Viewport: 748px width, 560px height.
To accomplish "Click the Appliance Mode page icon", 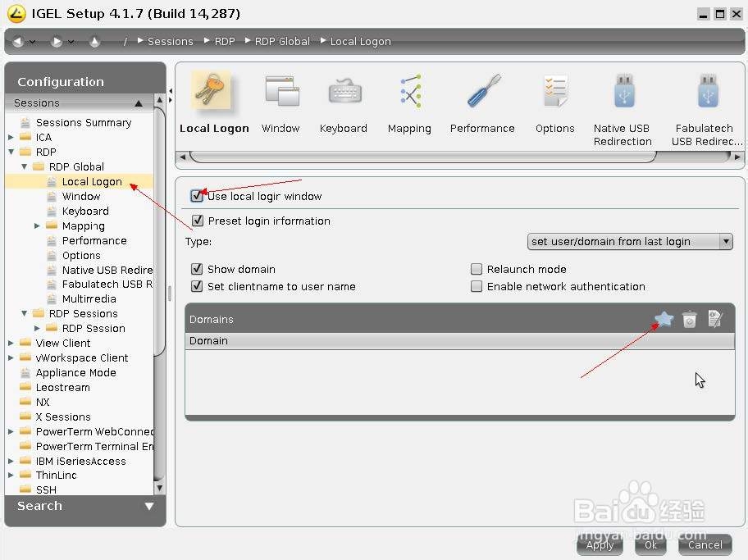I will pyautogui.click(x=25, y=372).
